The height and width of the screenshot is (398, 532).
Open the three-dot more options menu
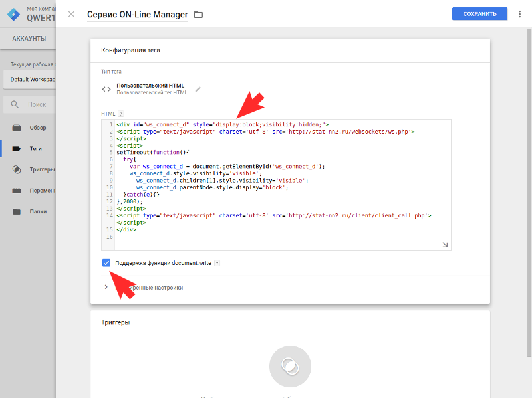click(x=519, y=14)
